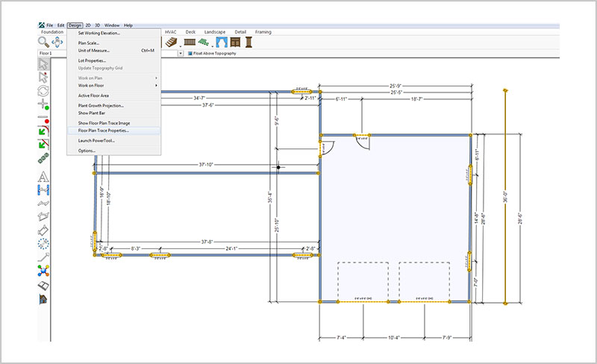Click the text 'A' tool in sidebar

tap(43, 176)
